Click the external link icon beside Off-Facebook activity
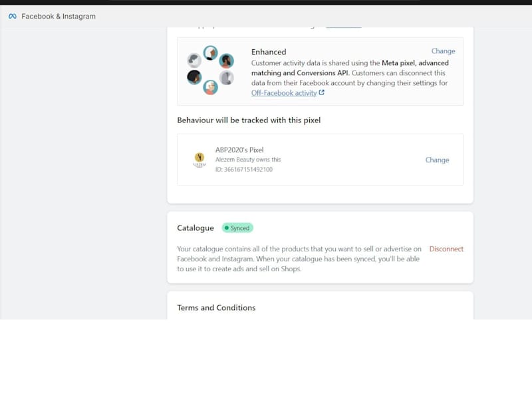This screenshot has height=399, width=532. click(322, 92)
